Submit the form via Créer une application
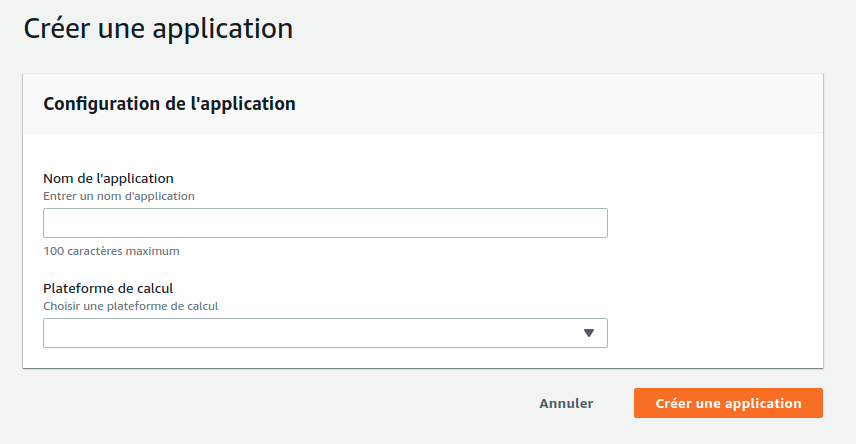The width and height of the screenshot is (856, 444). [728, 403]
